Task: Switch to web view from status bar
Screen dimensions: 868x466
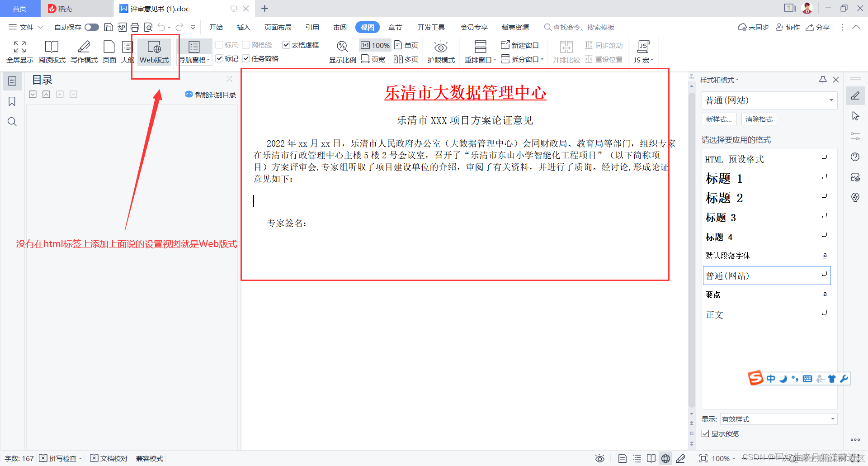Action: point(665,458)
